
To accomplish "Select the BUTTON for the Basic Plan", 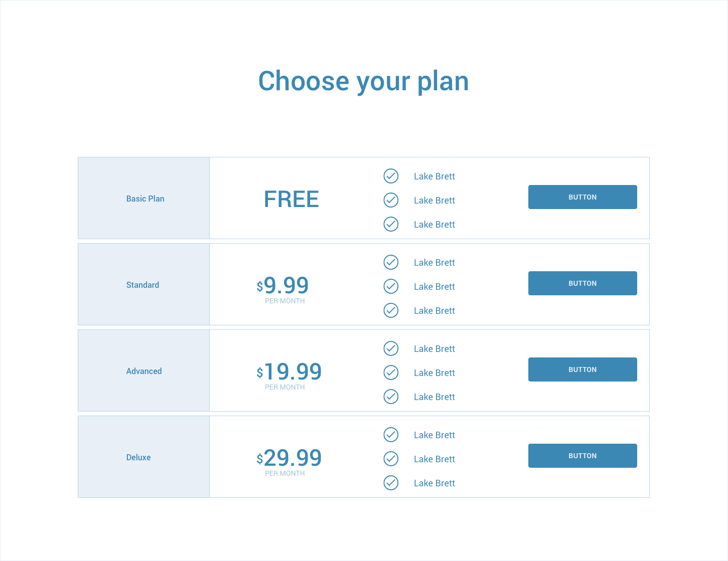I will tap(583, 197).
